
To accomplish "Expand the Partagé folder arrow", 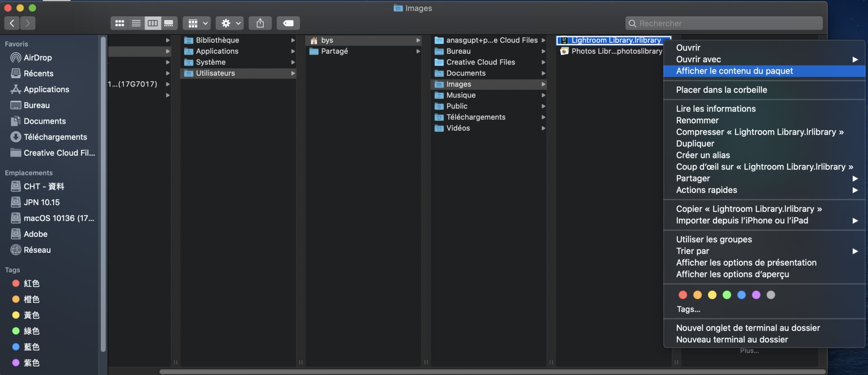I will (x=418, y=51).
